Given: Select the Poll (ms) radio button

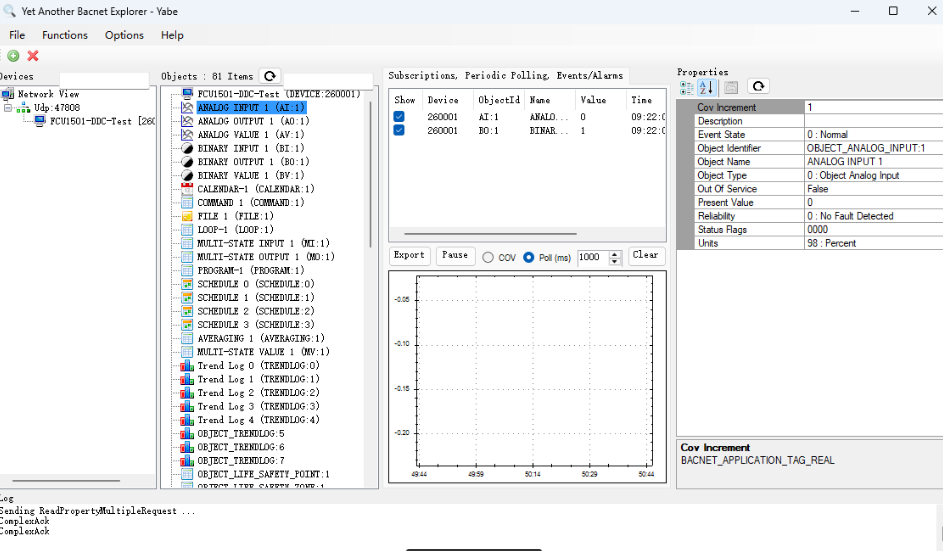Looking at the screenshot, I should 529,257.
